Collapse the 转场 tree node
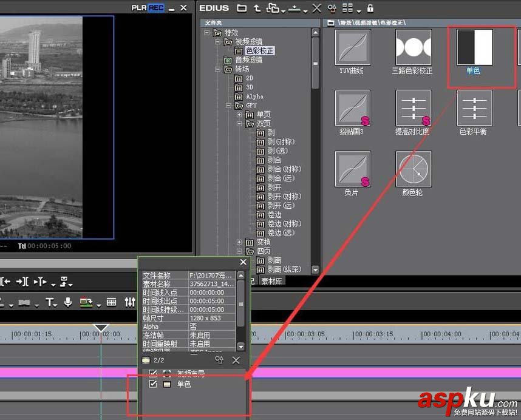The height and width of the screenshot is (420, 521). [x=217, y=69]
